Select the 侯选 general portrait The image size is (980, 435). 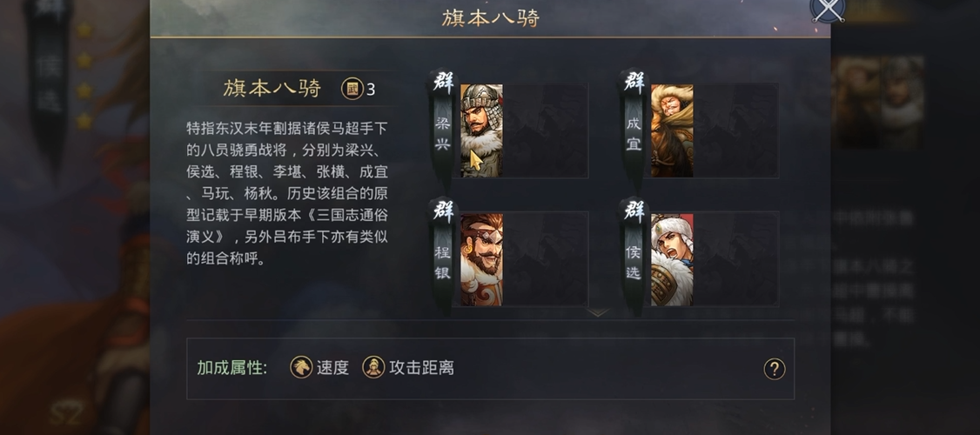672,259
